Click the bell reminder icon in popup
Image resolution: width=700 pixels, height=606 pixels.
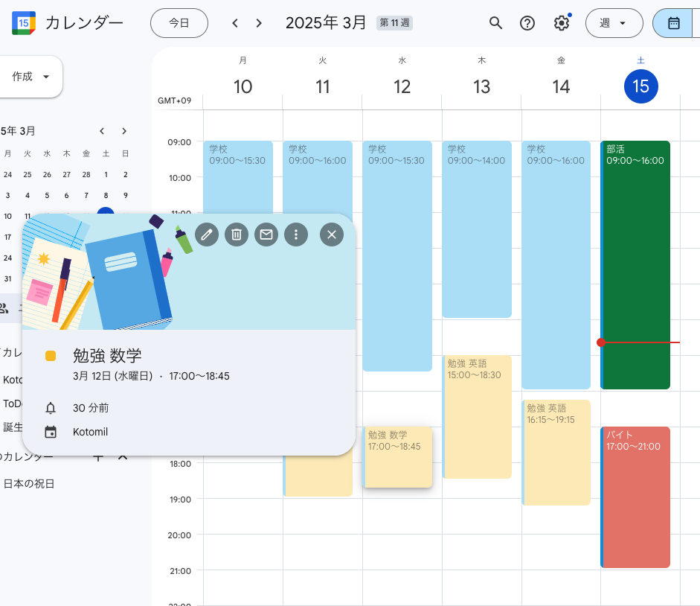tap(51, 408)
